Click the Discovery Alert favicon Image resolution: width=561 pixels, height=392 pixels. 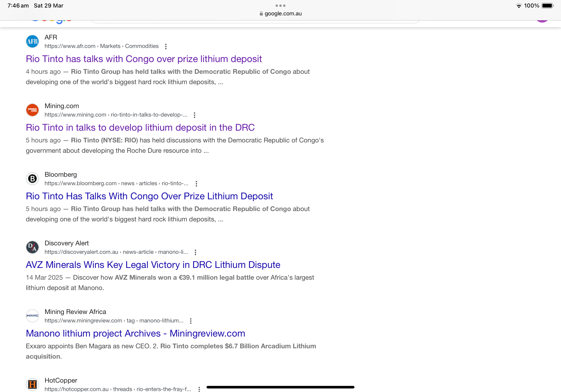32,247
